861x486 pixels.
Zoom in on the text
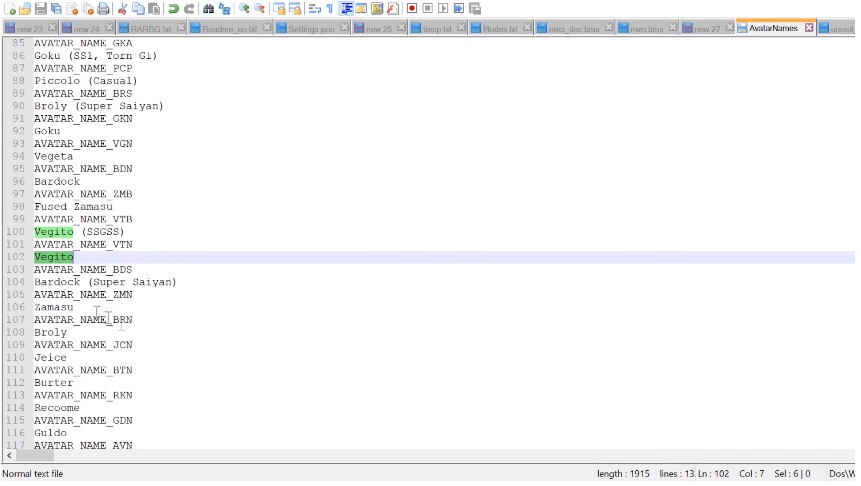coord(244,8)
